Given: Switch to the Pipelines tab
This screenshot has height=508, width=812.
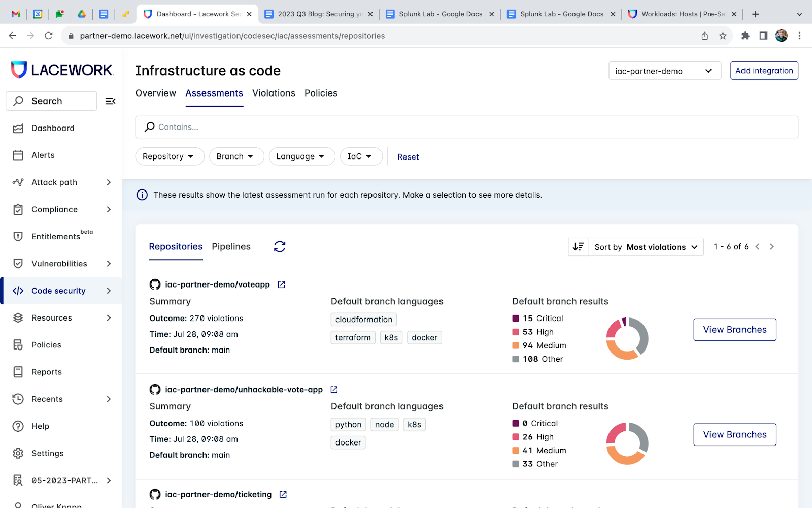Looking at the screenshot, I should pos(231,247).
